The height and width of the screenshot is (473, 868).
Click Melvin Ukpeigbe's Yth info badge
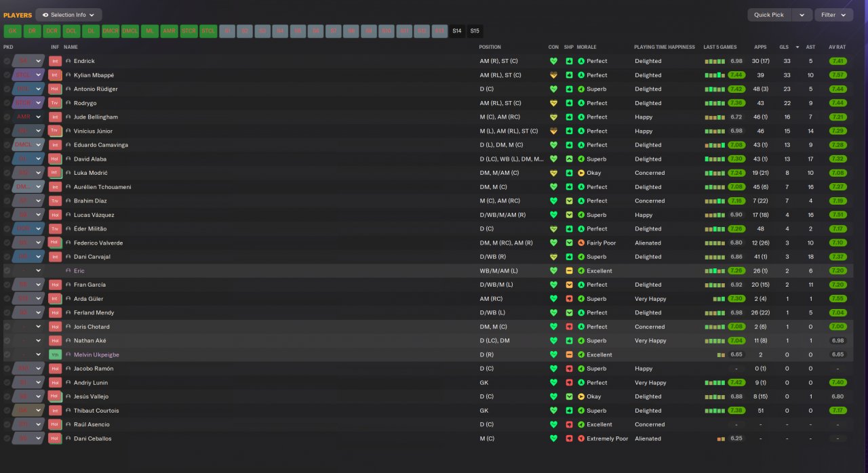(55, 354)
